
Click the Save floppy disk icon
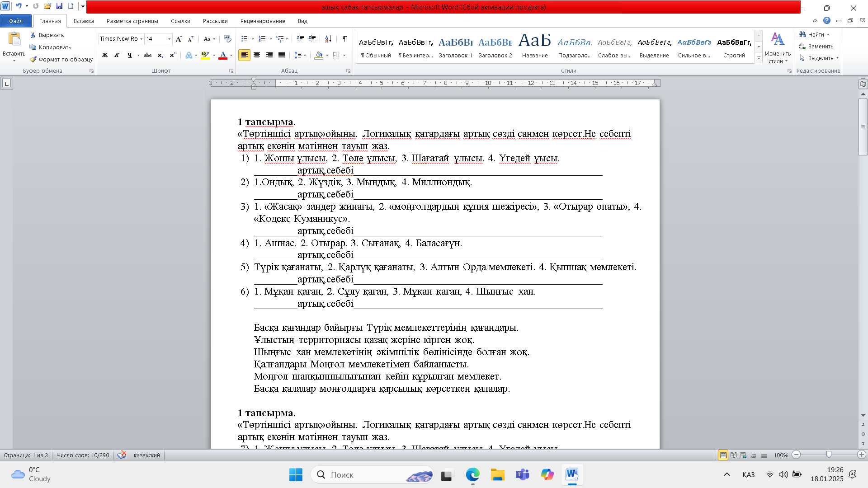59,6
